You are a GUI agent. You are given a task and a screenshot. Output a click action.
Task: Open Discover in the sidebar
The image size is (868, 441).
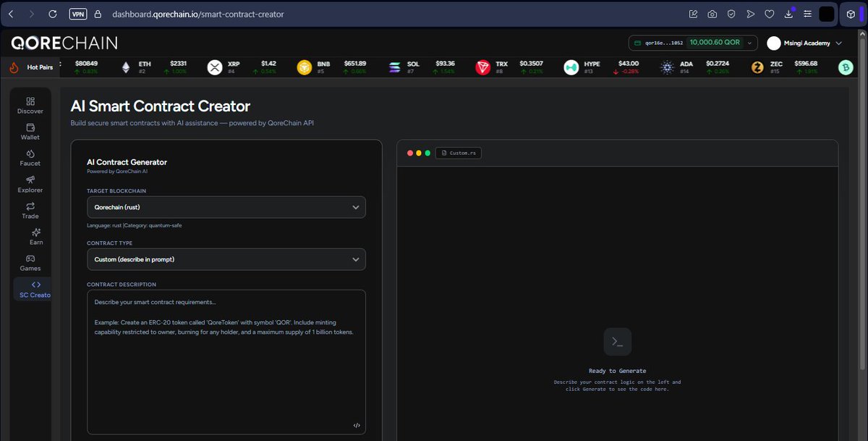point(30,106)
